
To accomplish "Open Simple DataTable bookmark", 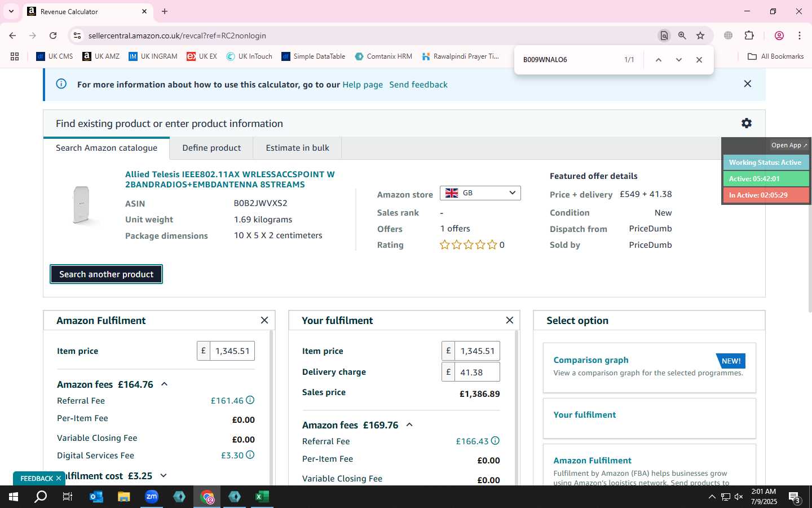I will tap(313, 56).
